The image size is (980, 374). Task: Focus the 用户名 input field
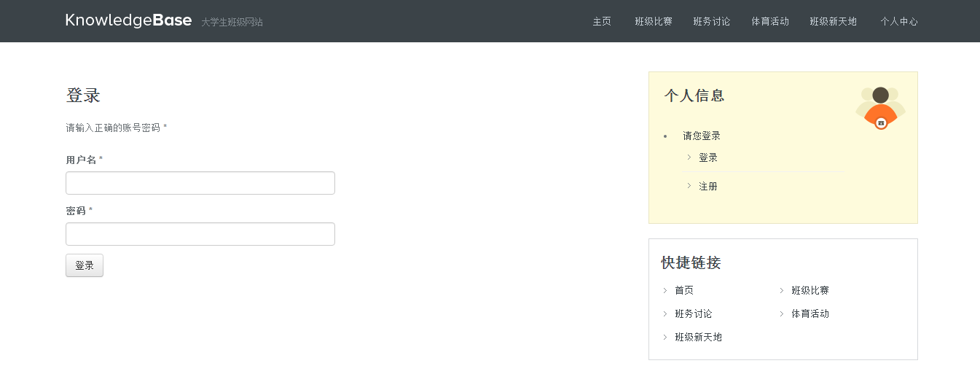pos(200,183)
